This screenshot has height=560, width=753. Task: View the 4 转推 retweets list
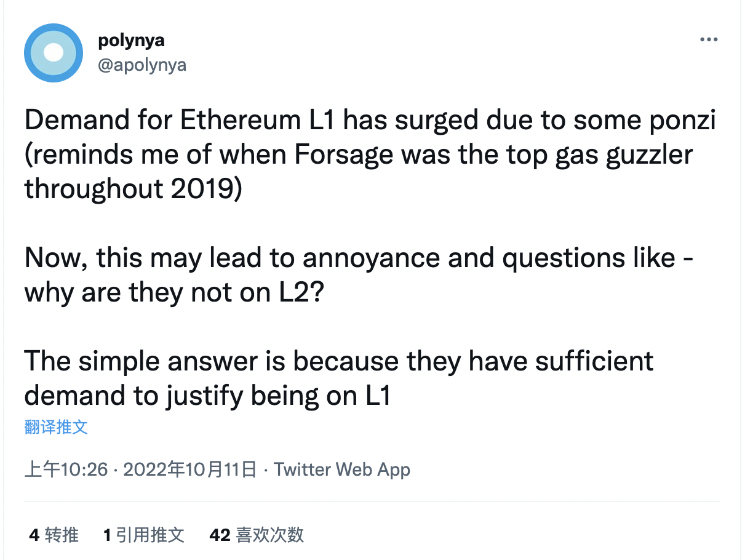[x=54, y=535]
